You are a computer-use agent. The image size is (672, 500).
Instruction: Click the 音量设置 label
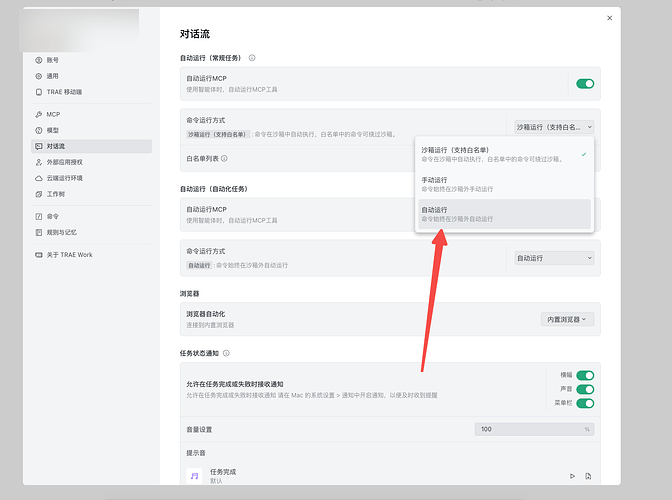199,429
